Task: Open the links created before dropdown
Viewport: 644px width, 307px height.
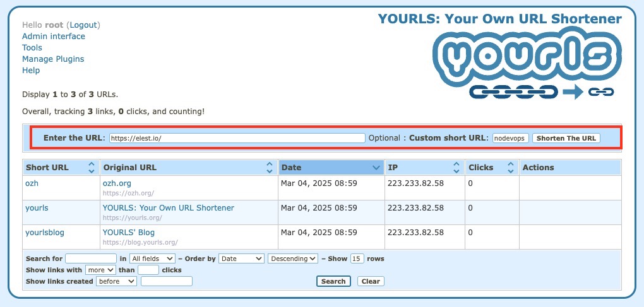Action: pyautogui.click(x=116, y=281)
